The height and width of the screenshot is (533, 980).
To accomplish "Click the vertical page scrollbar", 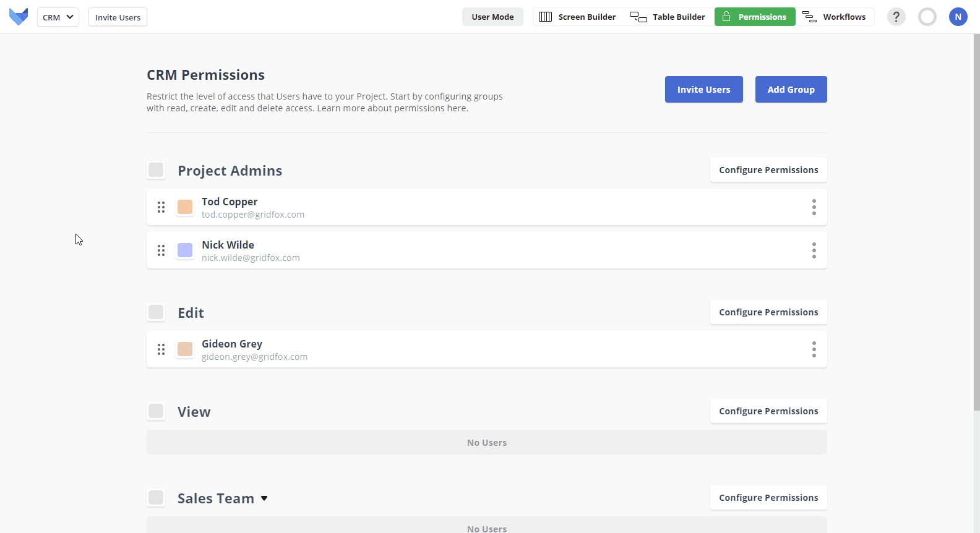I will pos(976,223).
